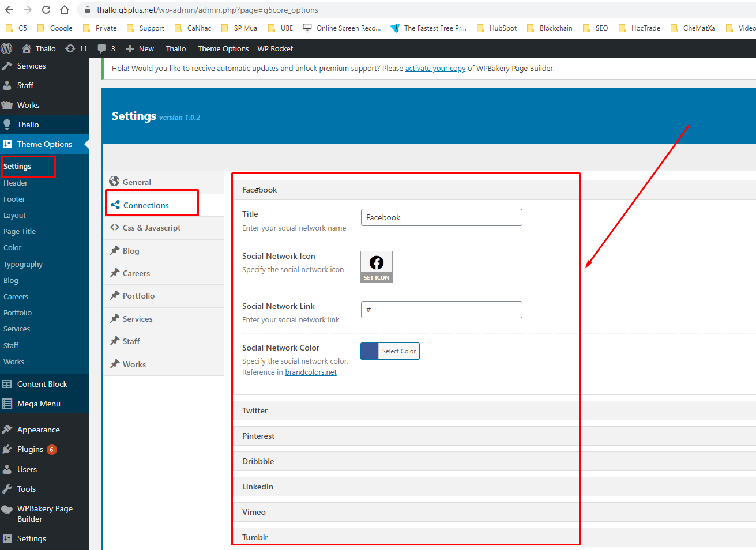Open Works menu with the folder icon
This screenshot has height=550, width=756.
[x=44, y=105]
